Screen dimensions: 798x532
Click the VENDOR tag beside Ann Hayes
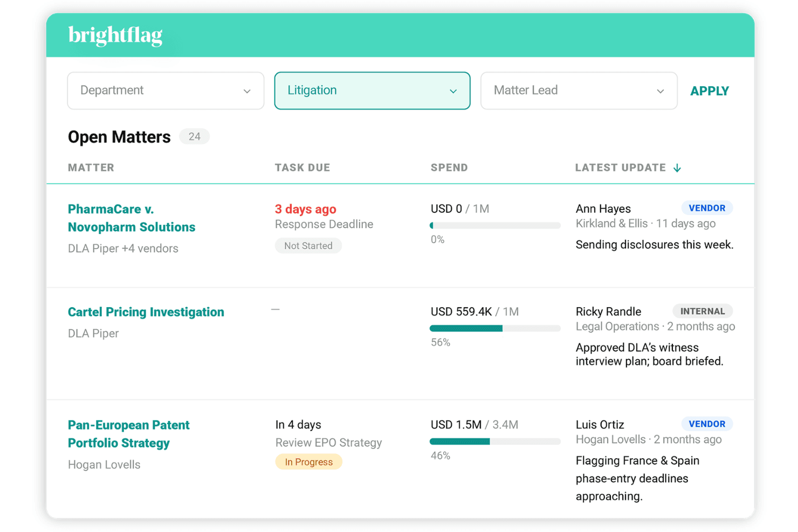(x=707, y=208)
